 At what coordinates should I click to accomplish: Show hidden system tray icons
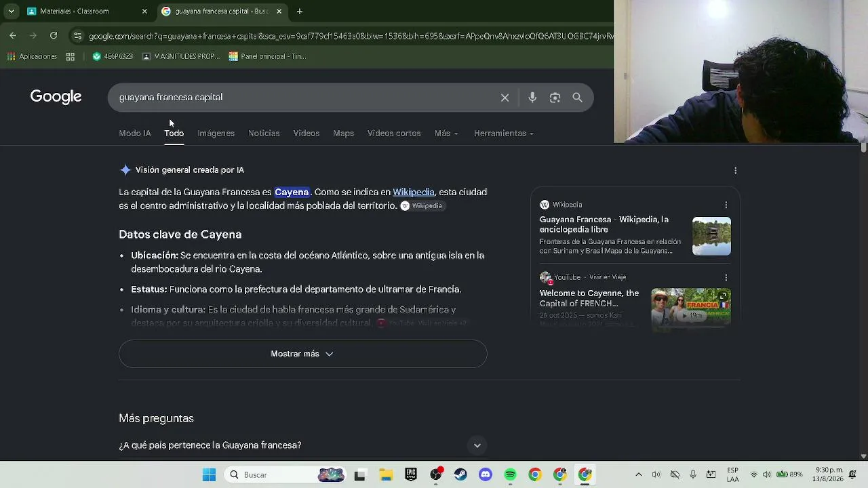[638, 475]
